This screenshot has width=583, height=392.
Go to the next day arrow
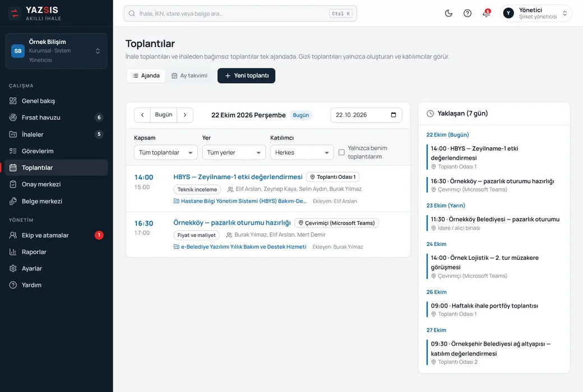[185, 115]
